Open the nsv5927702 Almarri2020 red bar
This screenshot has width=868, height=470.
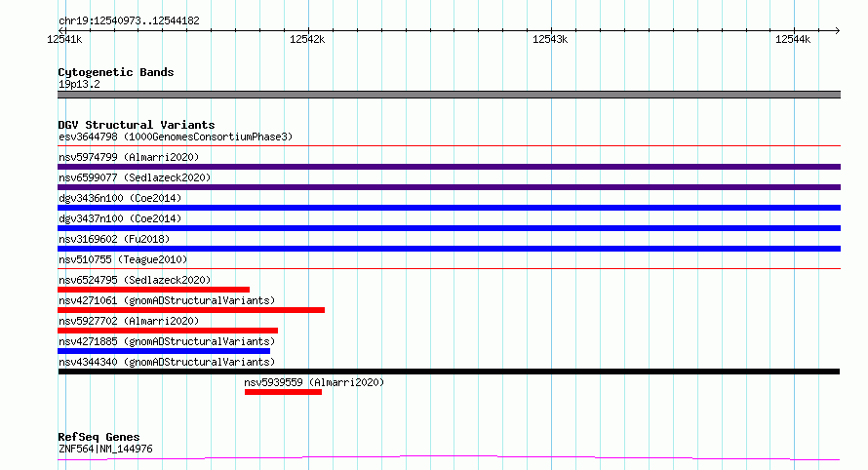(168, 331)
